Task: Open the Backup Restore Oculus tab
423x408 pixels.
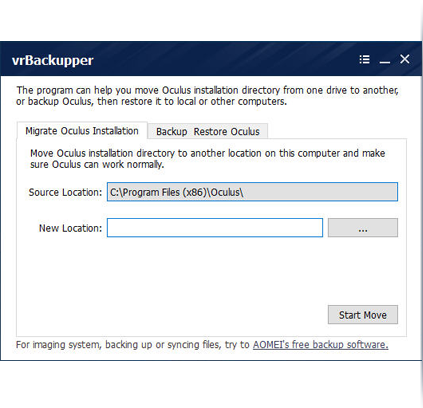Action: pyautogui.click(x=208, y=131)
